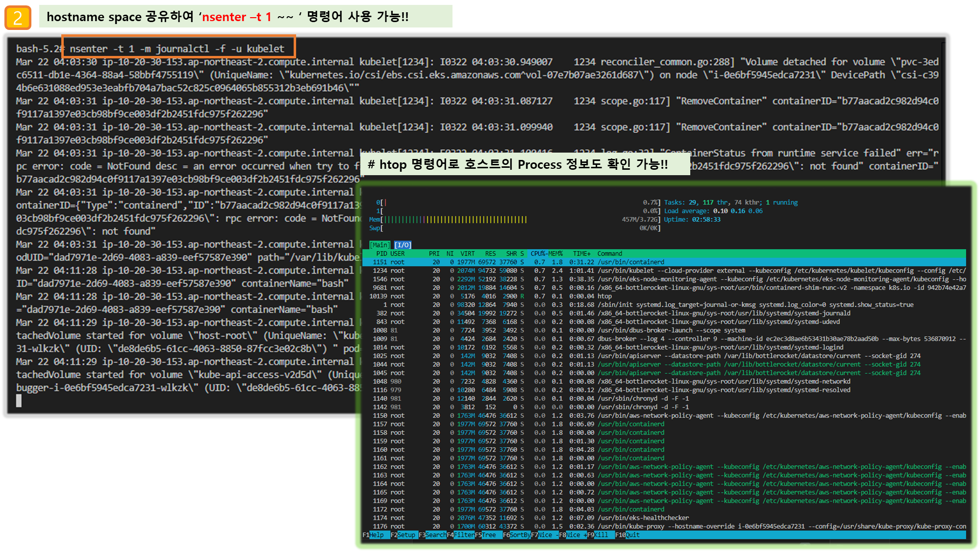Click F1 Help in htop footer
This screenshot has width=980, height=552.
[376, 535]
